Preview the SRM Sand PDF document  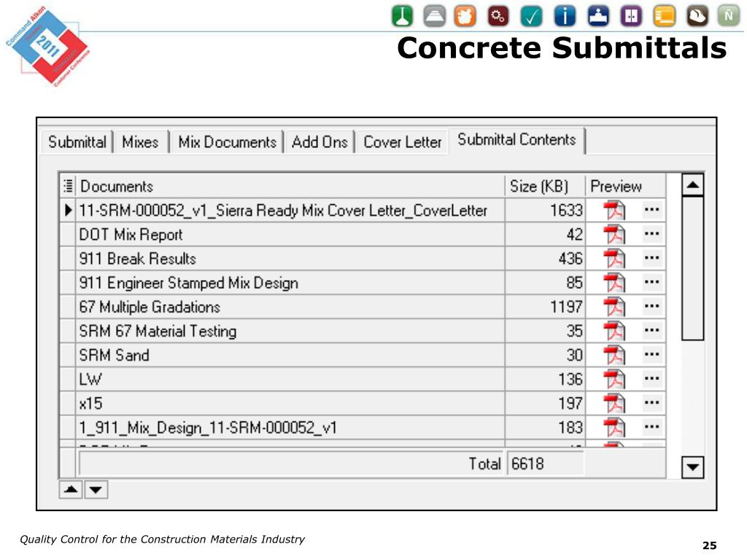(614, 356)
